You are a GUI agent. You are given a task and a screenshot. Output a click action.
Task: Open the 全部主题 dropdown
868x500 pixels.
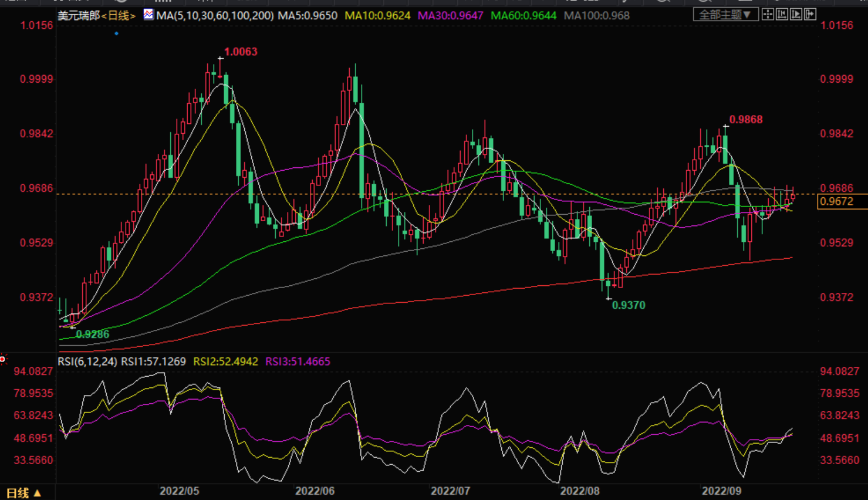click(x=725, y=15)
